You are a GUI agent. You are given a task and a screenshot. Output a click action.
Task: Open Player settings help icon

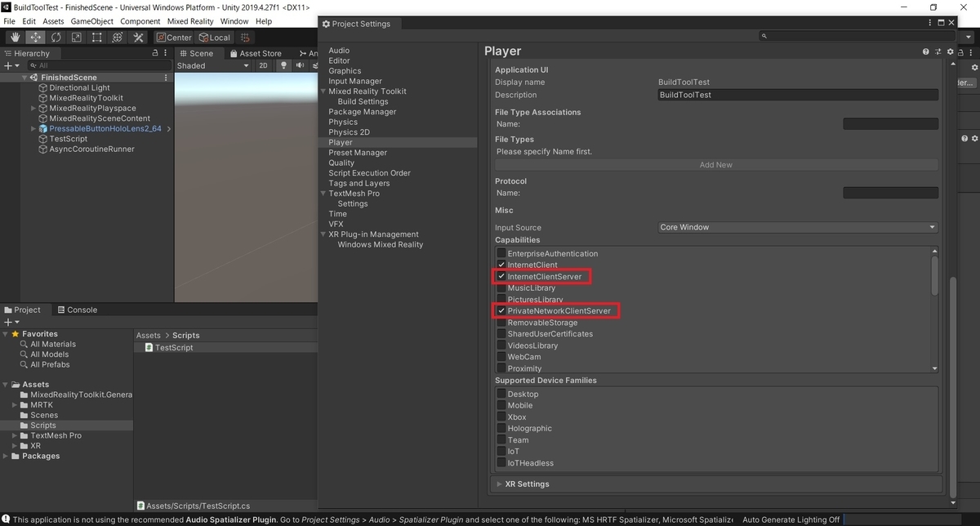point(926,51)
